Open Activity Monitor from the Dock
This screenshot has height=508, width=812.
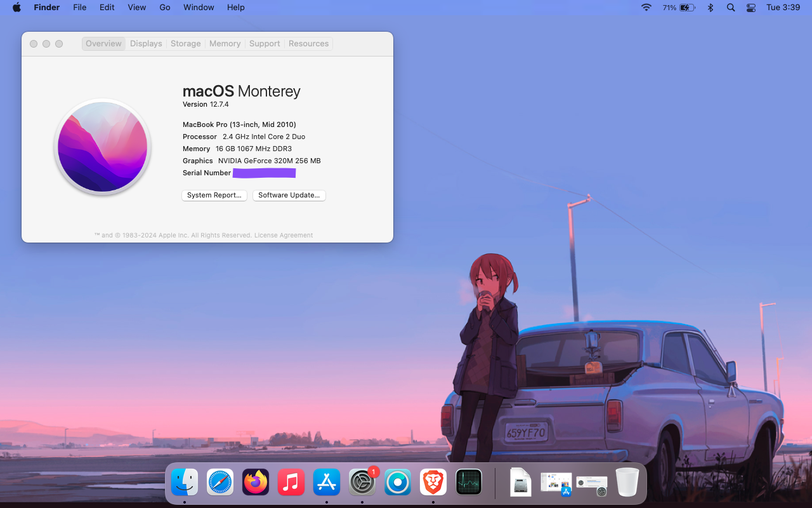pyautogui.click(x=469, y=483)
